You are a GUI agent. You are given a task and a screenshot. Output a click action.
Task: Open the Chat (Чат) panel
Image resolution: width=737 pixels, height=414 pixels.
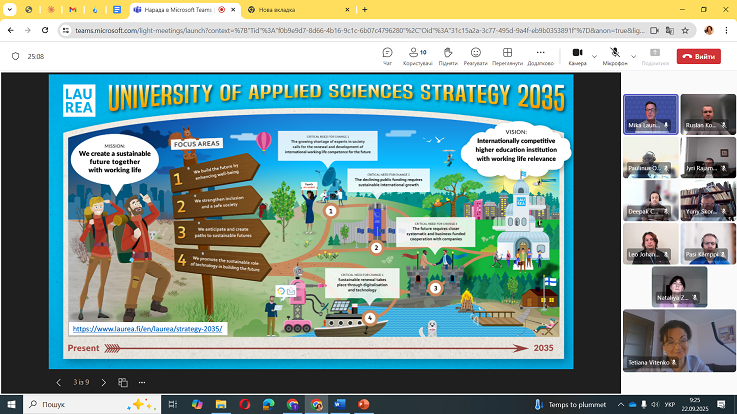[387, 56]
